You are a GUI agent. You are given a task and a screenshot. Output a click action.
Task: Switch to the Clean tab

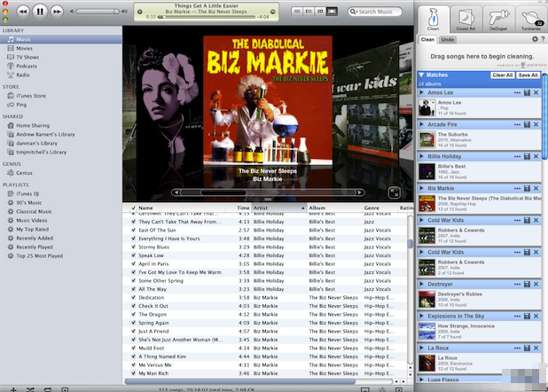click(x=427, y=40)
